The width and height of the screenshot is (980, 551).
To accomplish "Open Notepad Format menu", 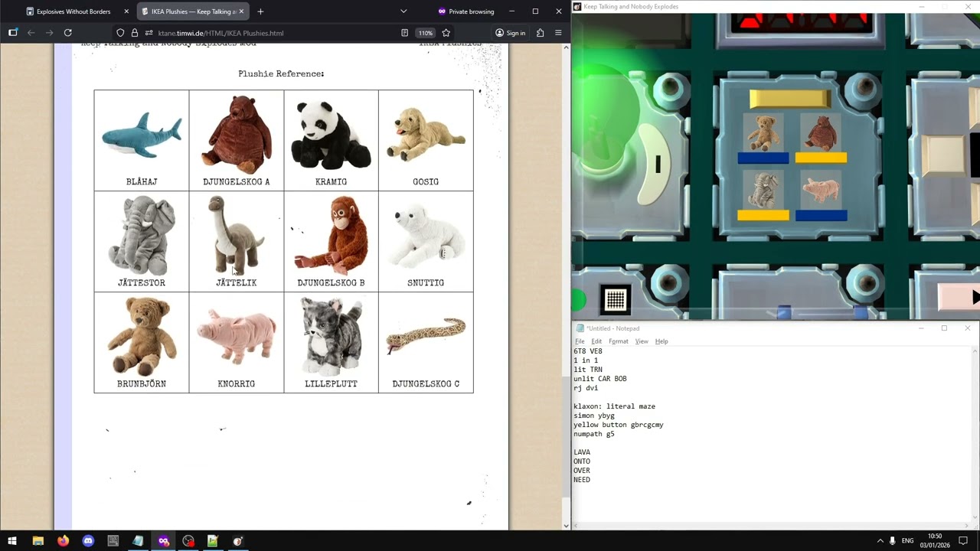I will [x=619, y=341].
